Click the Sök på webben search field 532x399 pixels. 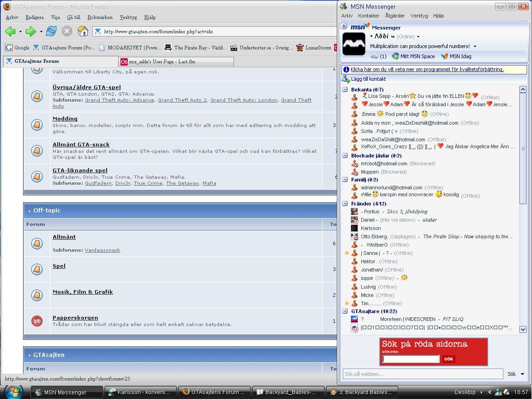tap(422, 374)
